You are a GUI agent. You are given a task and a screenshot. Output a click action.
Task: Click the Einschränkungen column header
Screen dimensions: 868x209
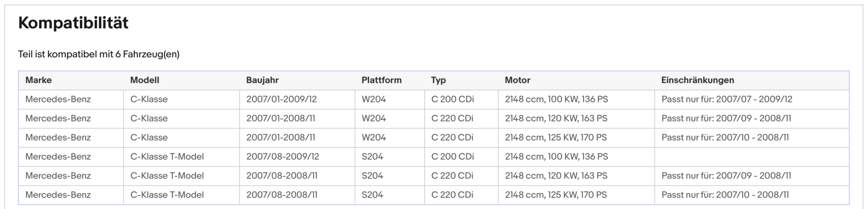coord(698,80)
